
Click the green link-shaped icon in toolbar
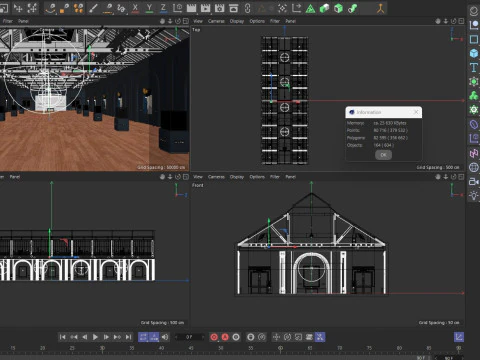coord(352,8)
